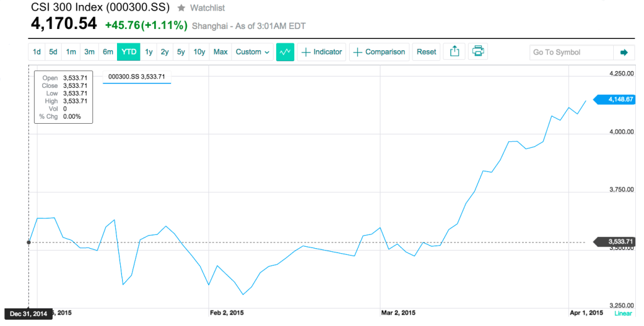Screen dimensions: 644x326
Task: Select the Max range tab
Action: [x=220, y=52]
